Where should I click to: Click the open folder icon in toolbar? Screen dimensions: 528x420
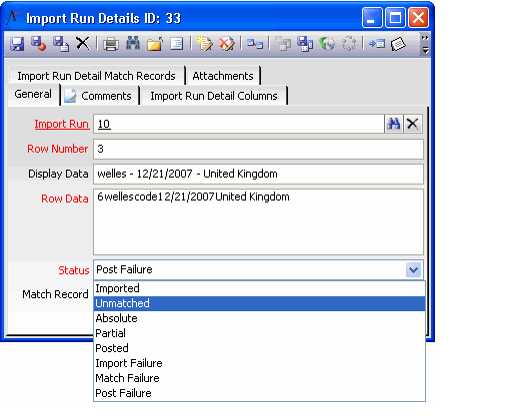155,44
